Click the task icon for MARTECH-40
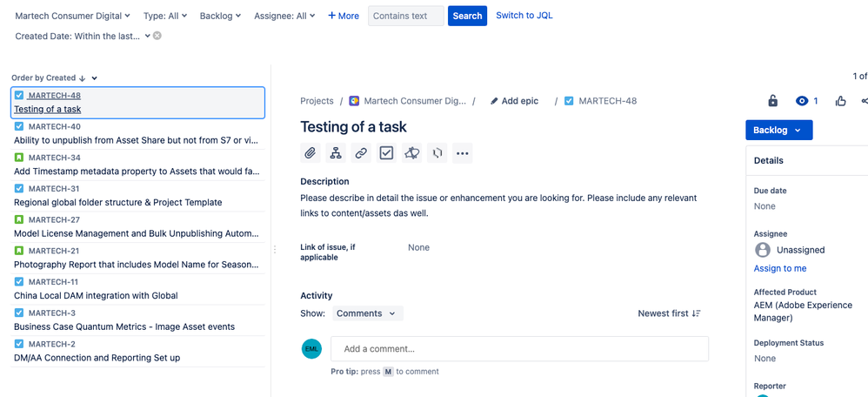The image size is (868, 397). pos(19,126)
